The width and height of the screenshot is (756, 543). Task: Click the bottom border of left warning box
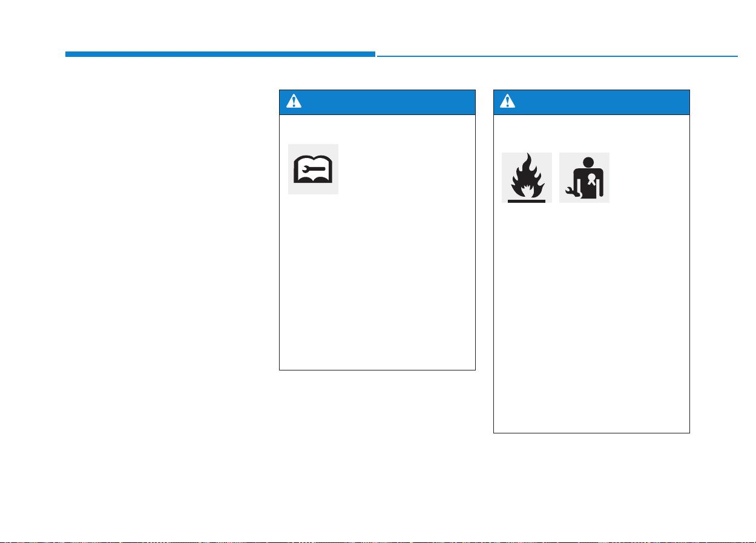coord(377,370)
